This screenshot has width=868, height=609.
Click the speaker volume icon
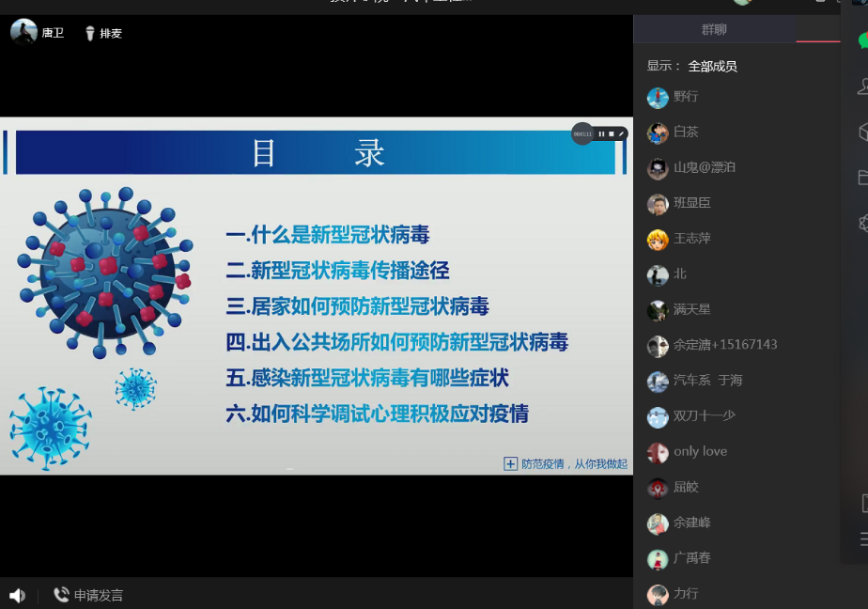[17, 595]
